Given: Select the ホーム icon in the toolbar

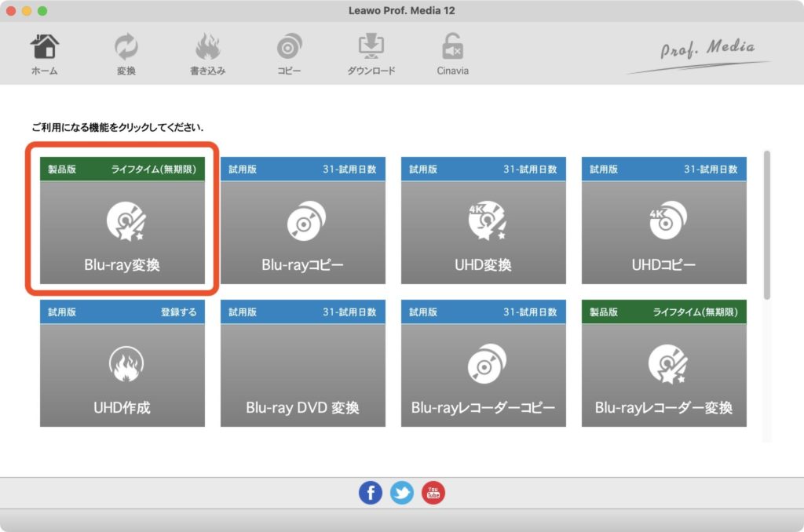Looking at the screenshot, I should 45,47.
